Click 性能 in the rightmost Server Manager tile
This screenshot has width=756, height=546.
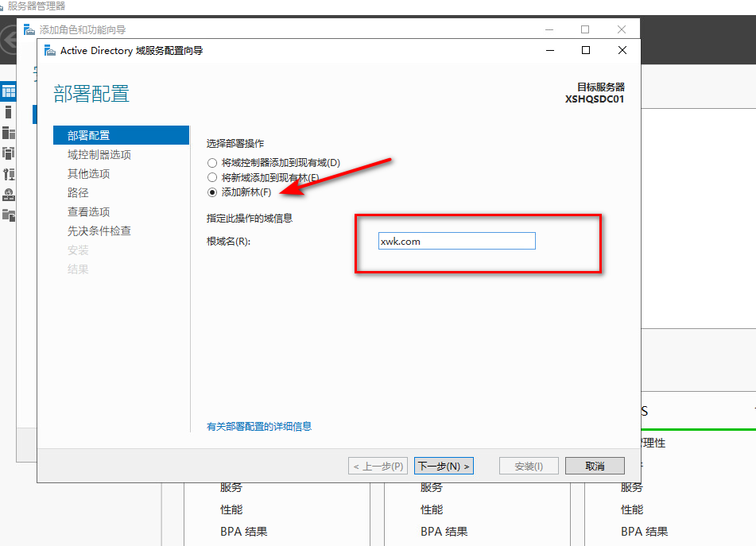(632, 509)
